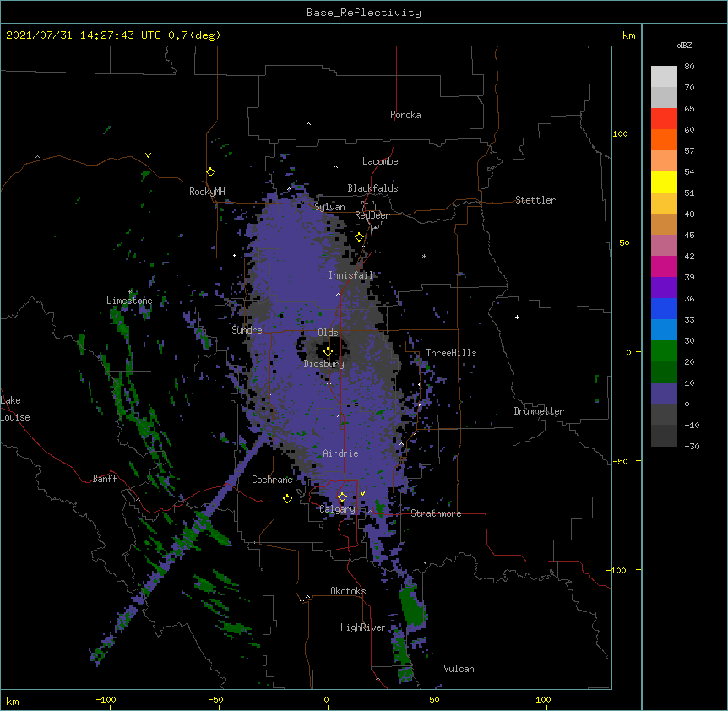Viewport: 728px width, 711px height.
Task: Click the RedDeer city label
Action: coord(372,215)
